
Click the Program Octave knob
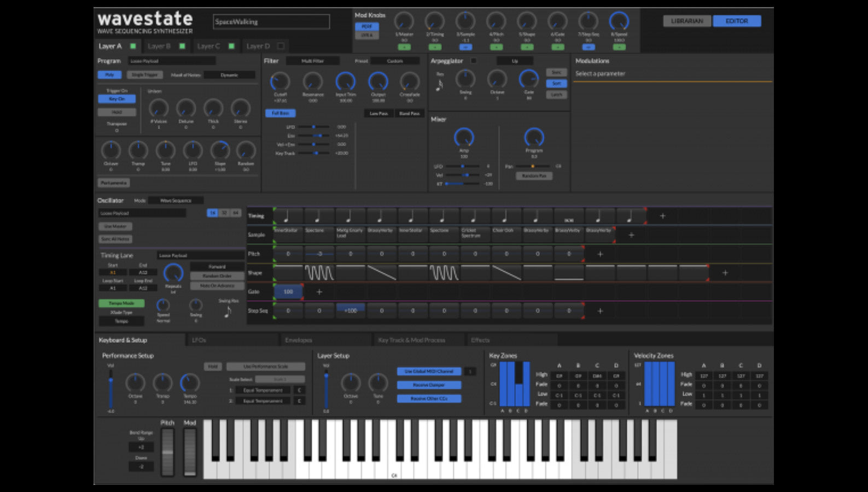111,150
